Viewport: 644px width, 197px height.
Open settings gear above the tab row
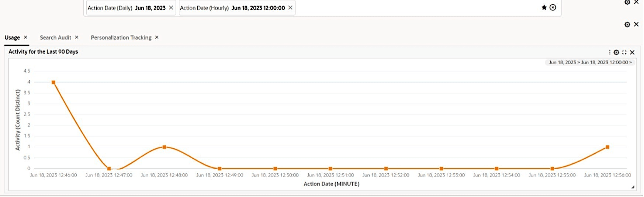[627, 24]
